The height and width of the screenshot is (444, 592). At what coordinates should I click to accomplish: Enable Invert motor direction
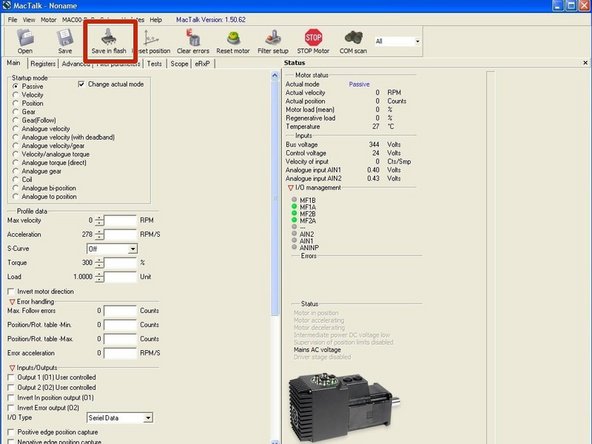point(11,291)
